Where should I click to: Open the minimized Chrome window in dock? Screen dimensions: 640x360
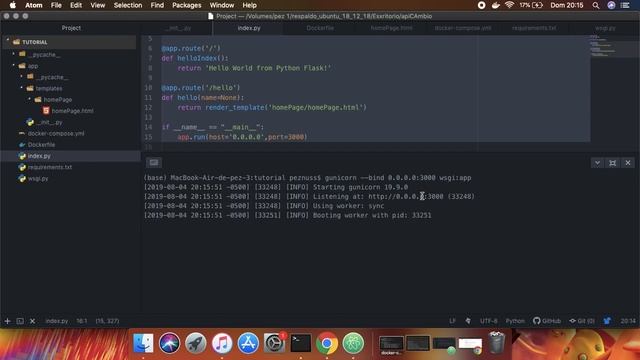point(470,344)
